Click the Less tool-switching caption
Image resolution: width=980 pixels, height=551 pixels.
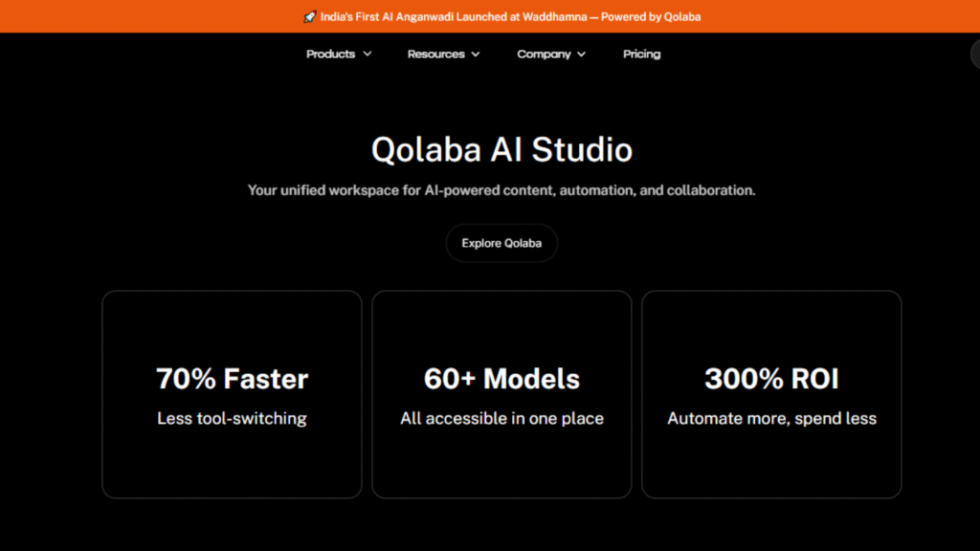tap(232, 418)
